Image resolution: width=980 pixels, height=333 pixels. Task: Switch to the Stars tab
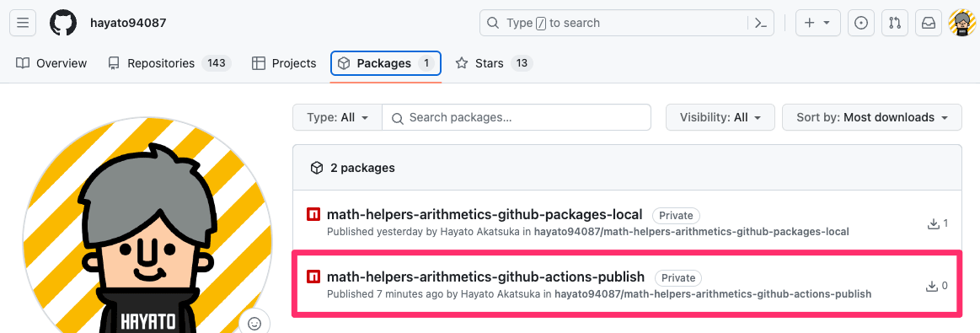494,63
